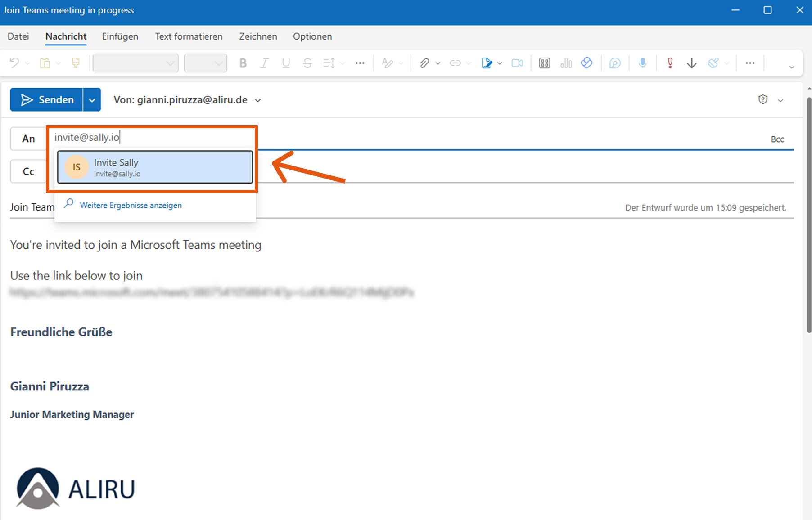The height and width of the screenshot is (520, 812).
Task: Toggle italic text formatting
Action: 264,63
